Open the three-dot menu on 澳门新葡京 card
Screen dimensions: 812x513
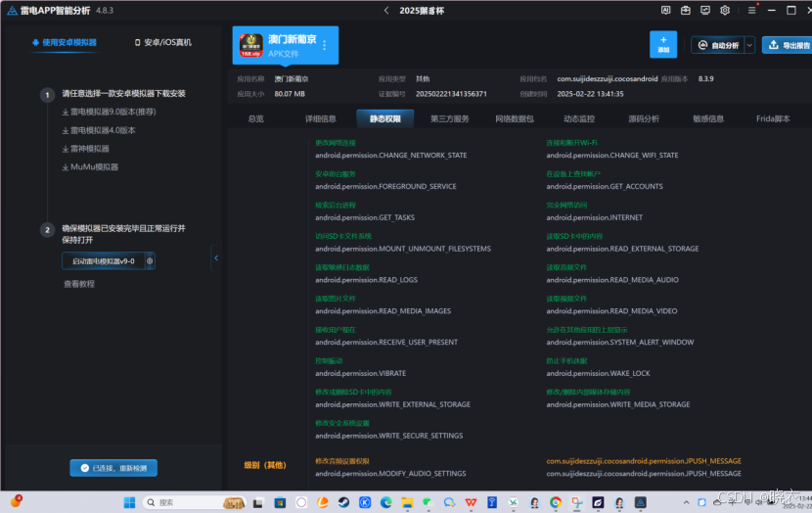[x=325, y=46]
